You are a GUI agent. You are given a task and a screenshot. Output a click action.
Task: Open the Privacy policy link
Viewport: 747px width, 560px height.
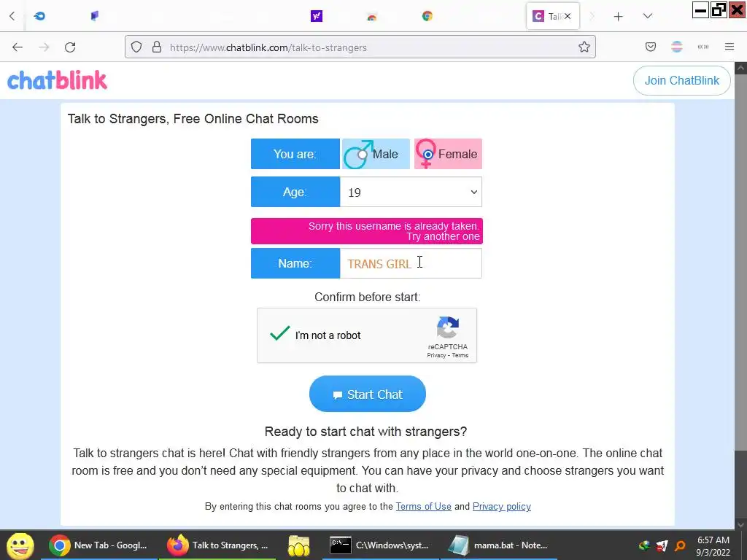pos(502,506)
